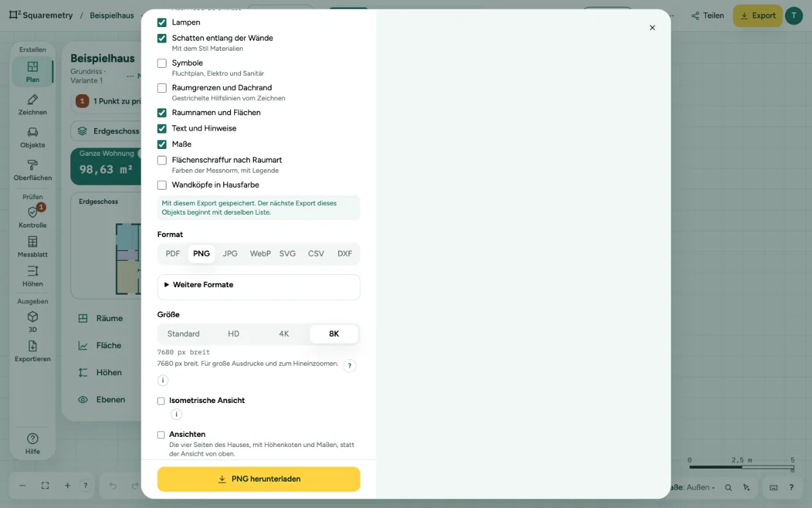Switch to the 3D cube view
The height and width of the screenshot is (508, 812).
32,322
